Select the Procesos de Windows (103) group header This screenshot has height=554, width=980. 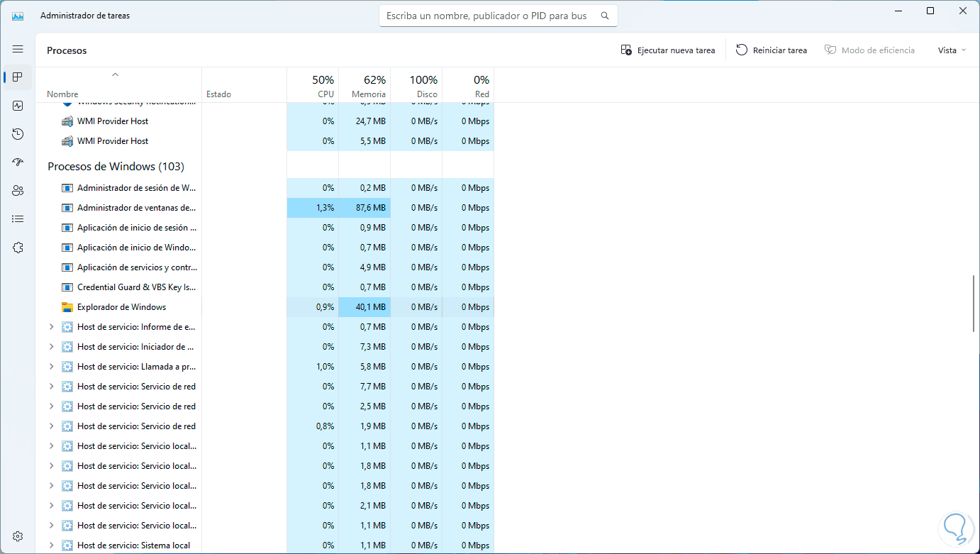[116, 167]
